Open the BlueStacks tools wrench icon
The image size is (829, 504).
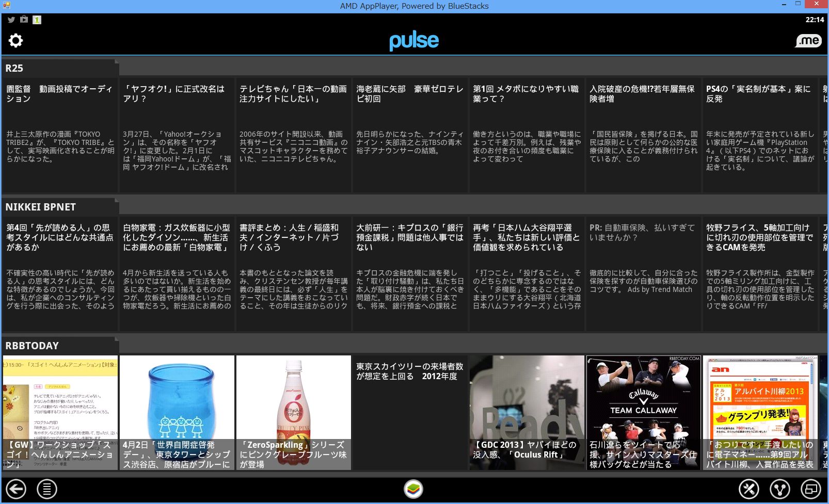[749, 489]
